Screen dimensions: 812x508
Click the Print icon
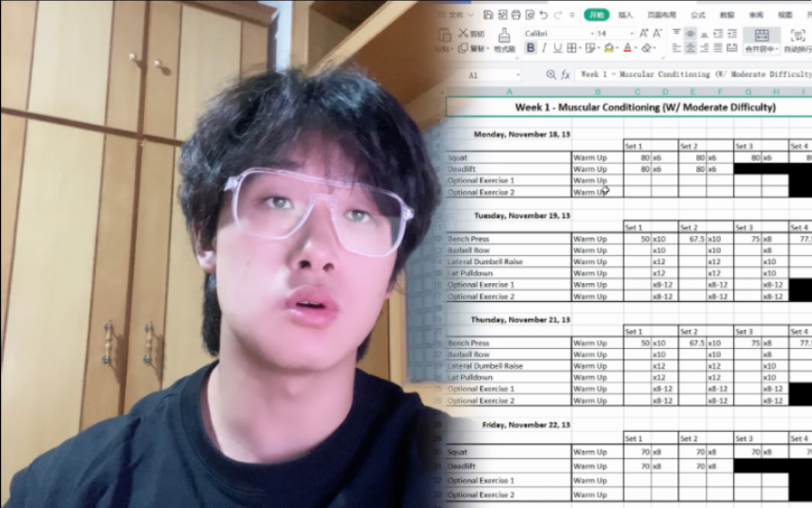(x=516, y=15)
